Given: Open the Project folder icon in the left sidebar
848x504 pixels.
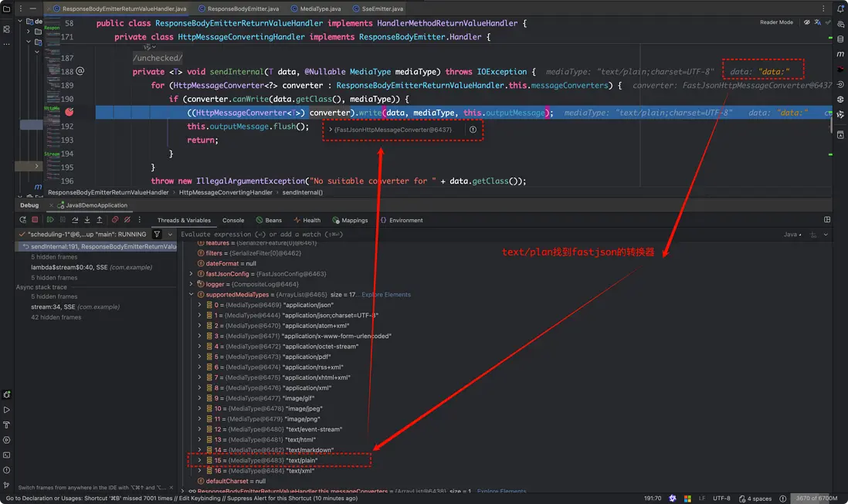Looking at the screenshot, I should 6,9.
